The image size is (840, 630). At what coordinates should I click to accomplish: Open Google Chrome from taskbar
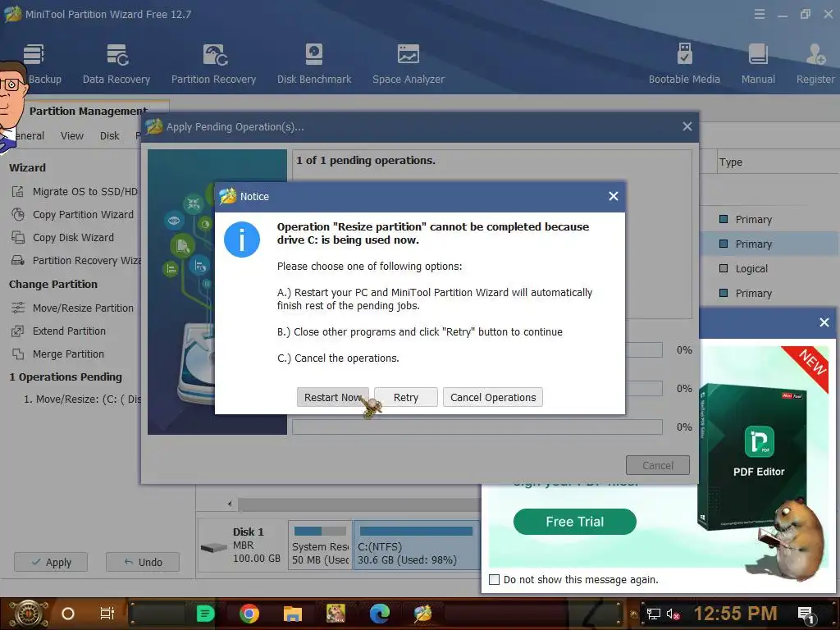(x=249, y=614)
